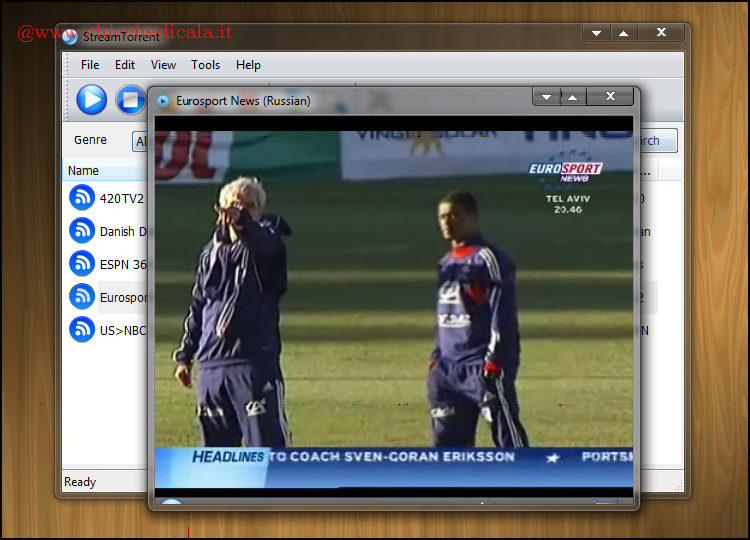
Task: Open the Help menu
Action: tap(248, 65)
